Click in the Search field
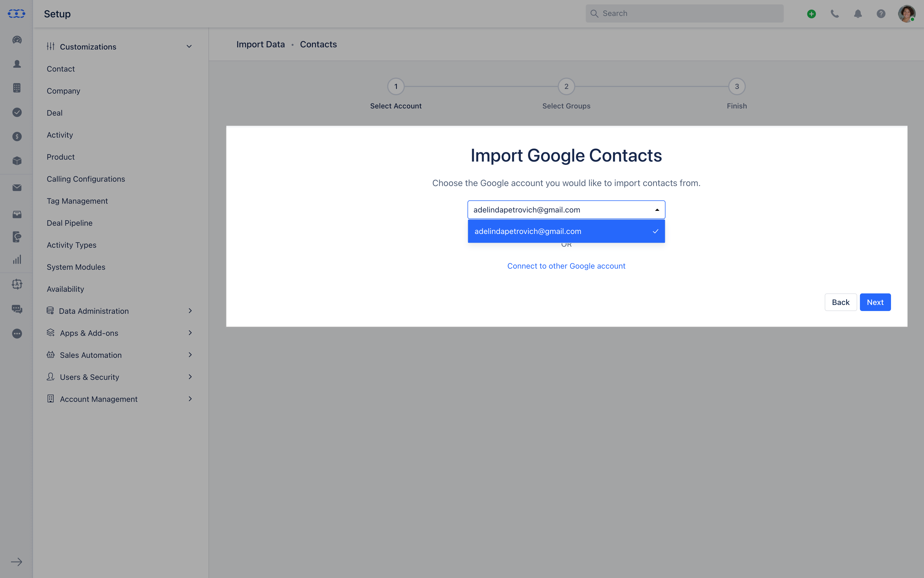The width and height of the screenshot is (924, 578). point(684,13)
